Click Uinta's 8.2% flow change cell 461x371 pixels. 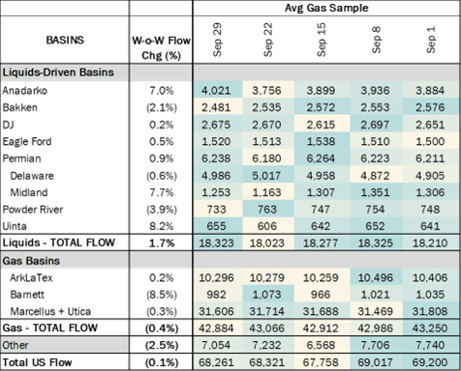(x=161, y=226)
